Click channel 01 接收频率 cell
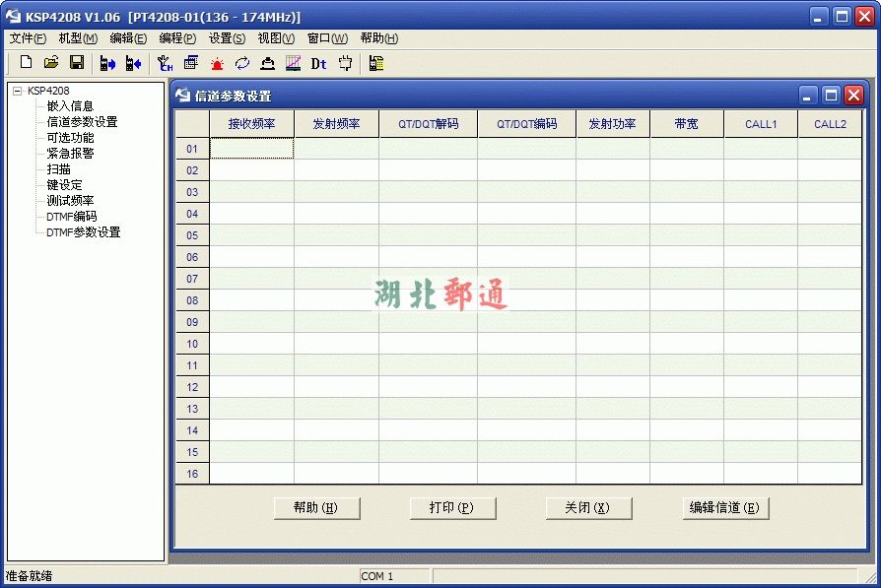 tap(251, 149)
